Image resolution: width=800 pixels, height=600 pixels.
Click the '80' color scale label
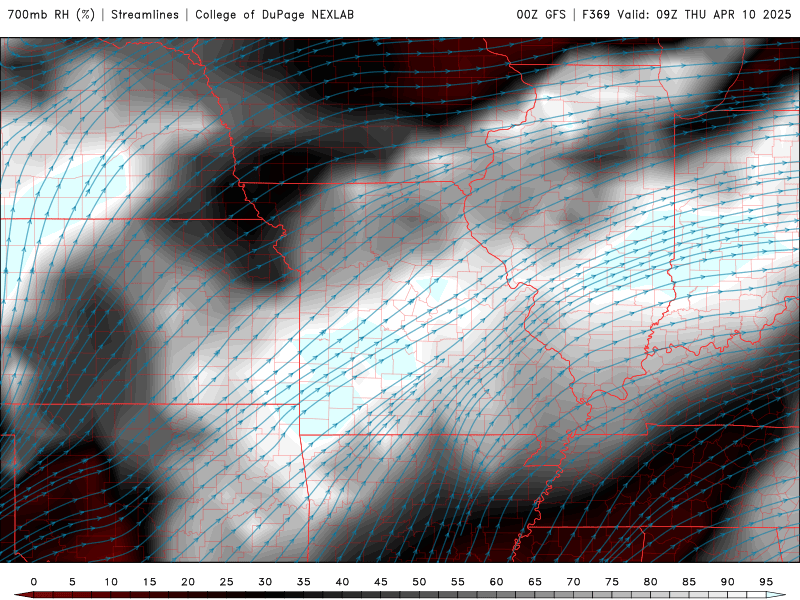pos(651,582)
